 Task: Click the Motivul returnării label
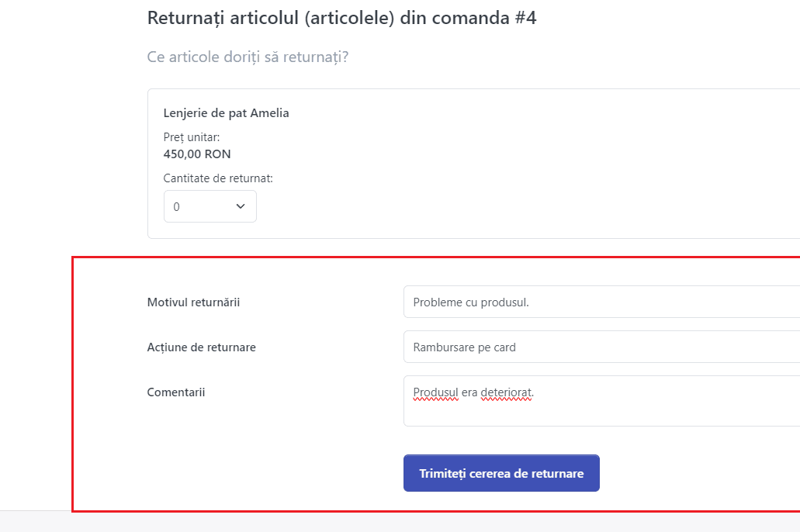193,302
